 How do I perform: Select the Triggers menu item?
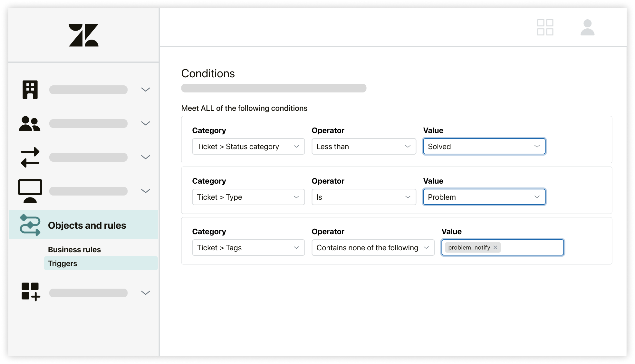62,263
